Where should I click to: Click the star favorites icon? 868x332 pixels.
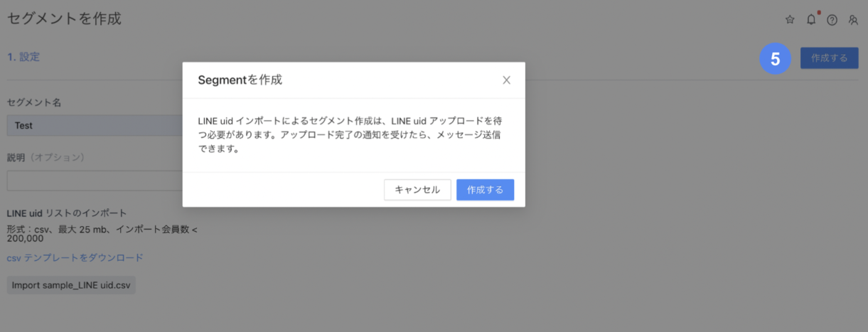[790, 20]
